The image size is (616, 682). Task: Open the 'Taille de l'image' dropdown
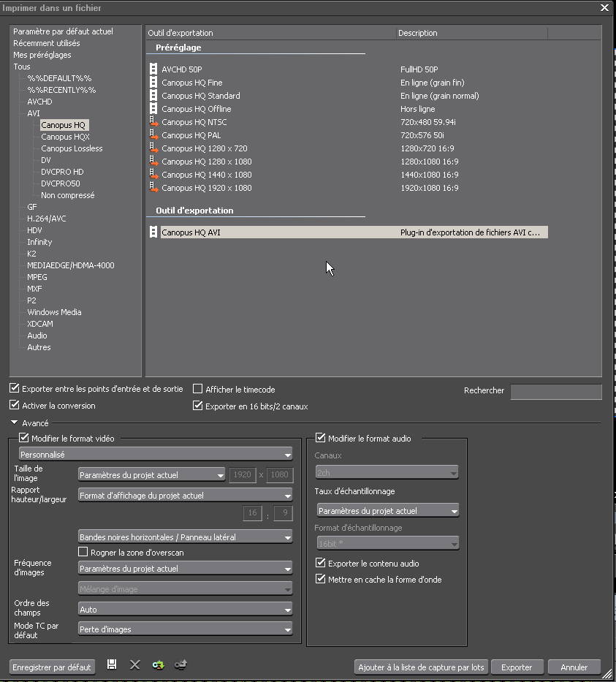(151, 474)
